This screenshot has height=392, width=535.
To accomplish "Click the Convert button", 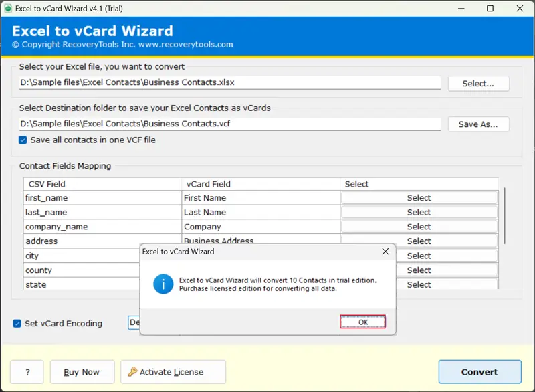I will click(479, 372).
